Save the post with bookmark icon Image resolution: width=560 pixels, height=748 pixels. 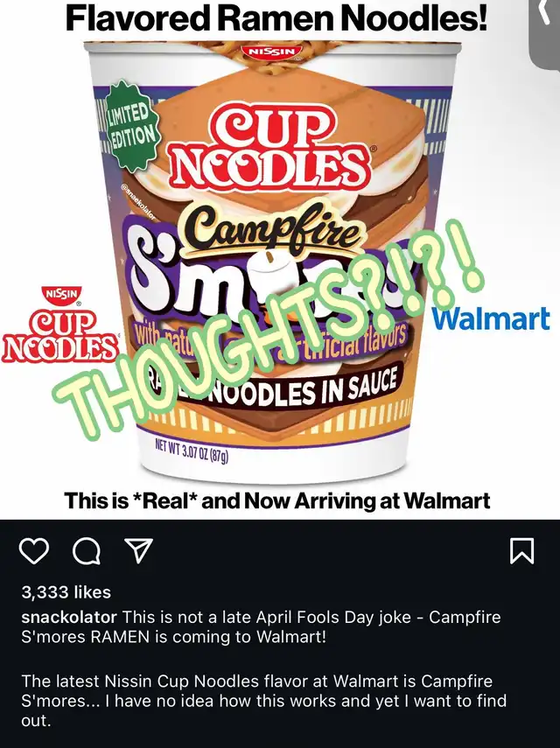pyautogui.click(x=522, y=551)
